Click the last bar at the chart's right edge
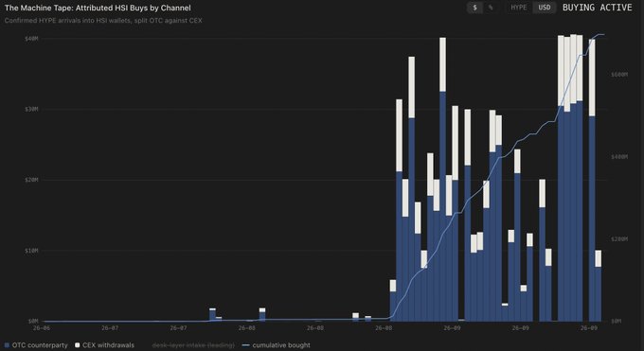This screenshot has width=644, height=351. tap(599, 286)
